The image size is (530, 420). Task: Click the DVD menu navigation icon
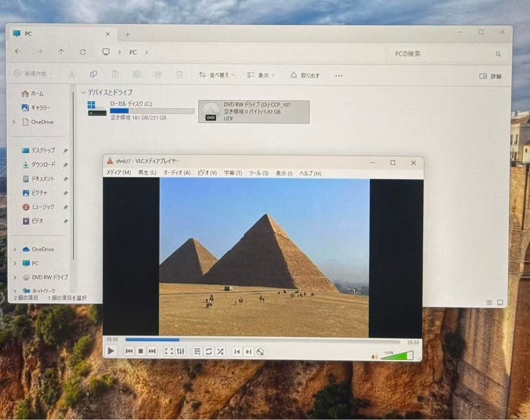tap(259, 351)
